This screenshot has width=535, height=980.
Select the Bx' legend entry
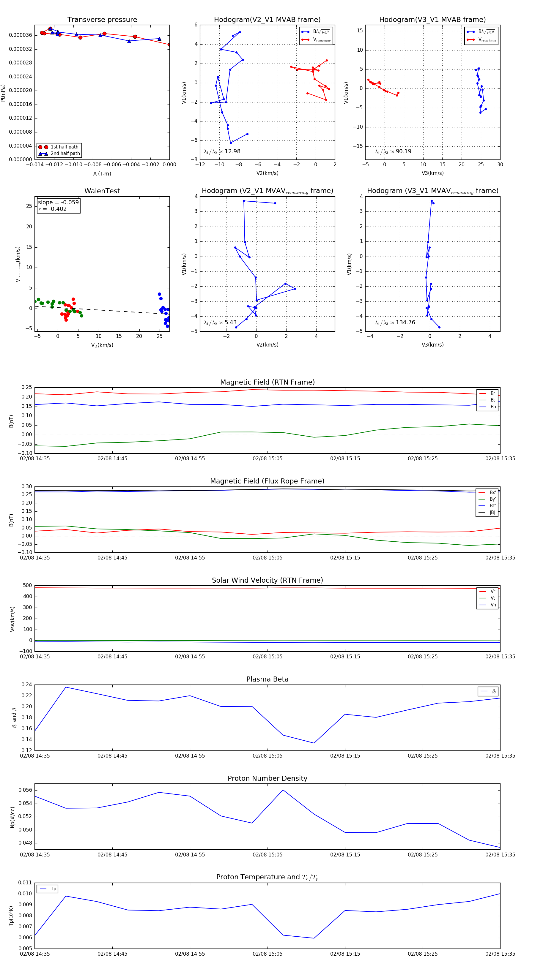click(487, 493)
